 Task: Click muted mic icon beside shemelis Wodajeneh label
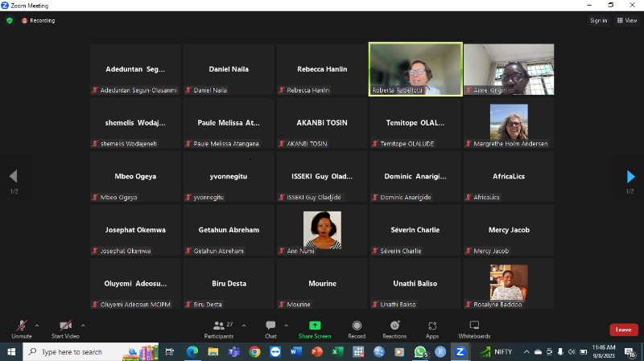95,144
